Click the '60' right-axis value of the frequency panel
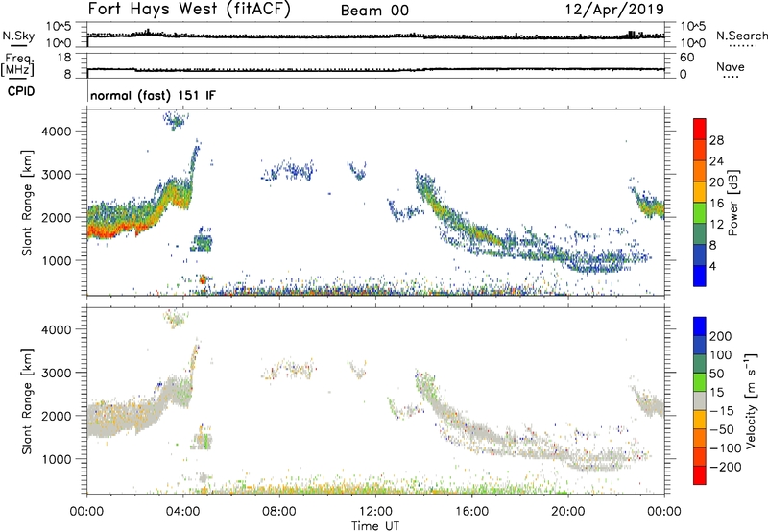The image size is (768, 532). (x=687, y=58)
